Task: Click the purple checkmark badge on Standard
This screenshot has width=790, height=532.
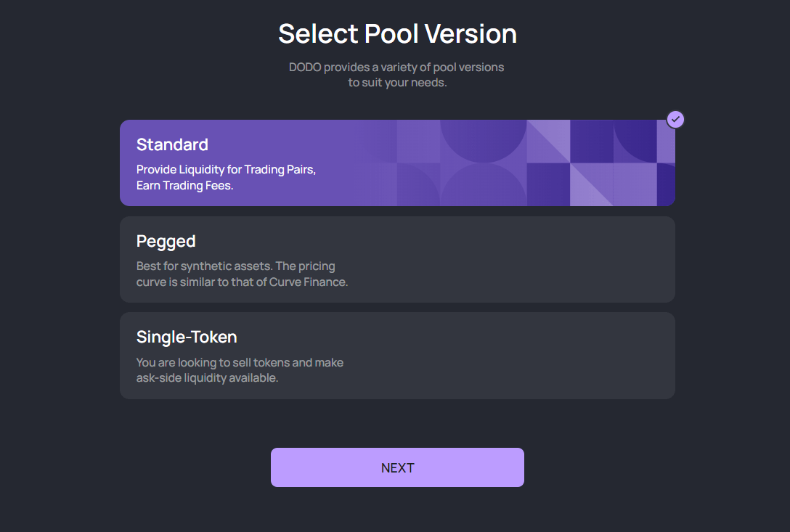Action: pyautogui.click(x=675, y=120)
